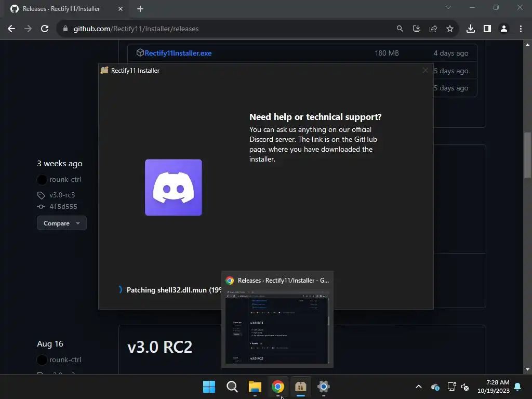This screenshot has width=532, height=399.
Task: Download Rectify11Installer.exe asset link
Action: 178,53
